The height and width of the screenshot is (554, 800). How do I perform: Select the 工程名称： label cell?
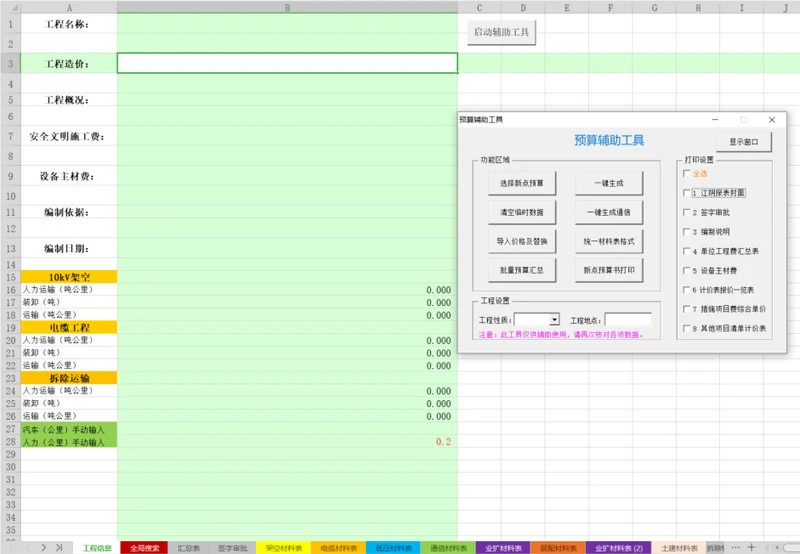pos(69,24)
